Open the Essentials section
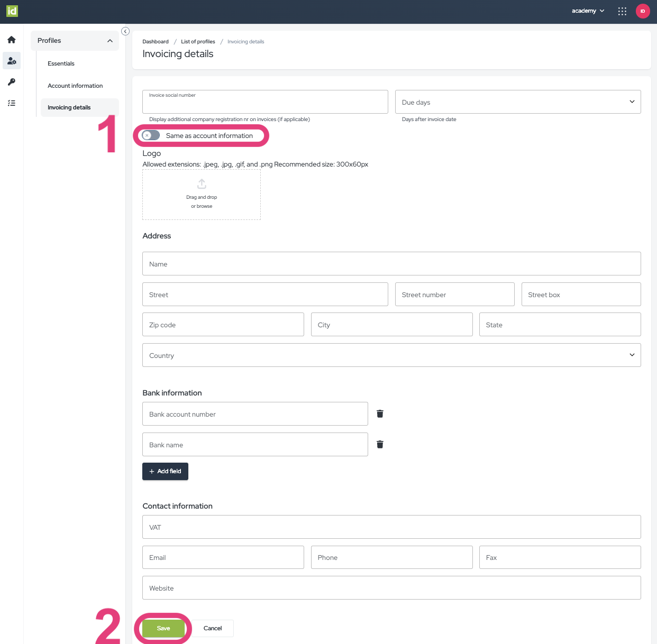 60,63
